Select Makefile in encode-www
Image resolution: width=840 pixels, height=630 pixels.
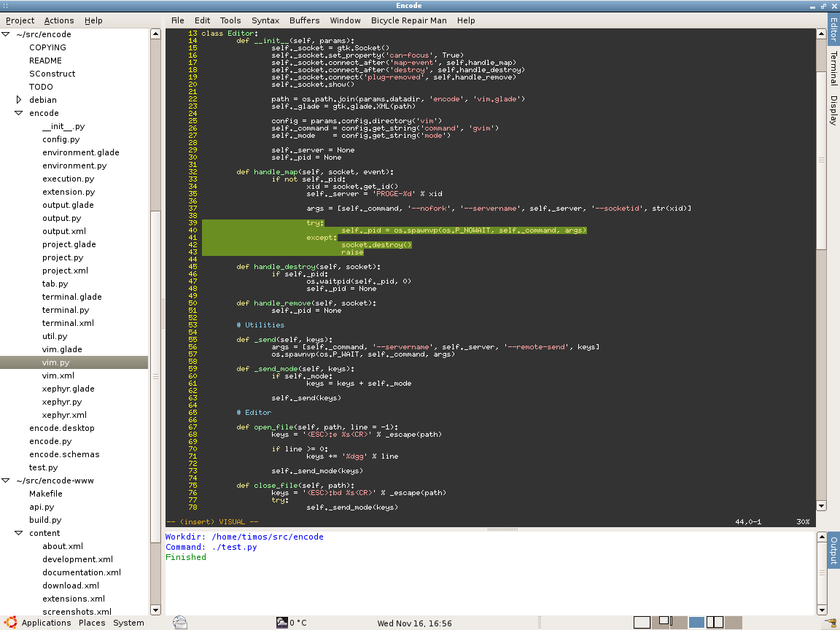45,494
